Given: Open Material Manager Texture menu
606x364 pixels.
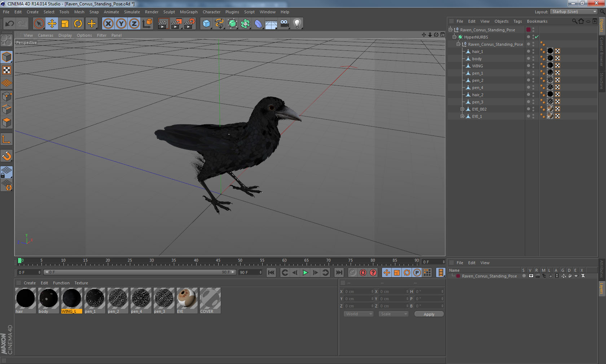Looking at the screenshot, I should click(81, 283).
